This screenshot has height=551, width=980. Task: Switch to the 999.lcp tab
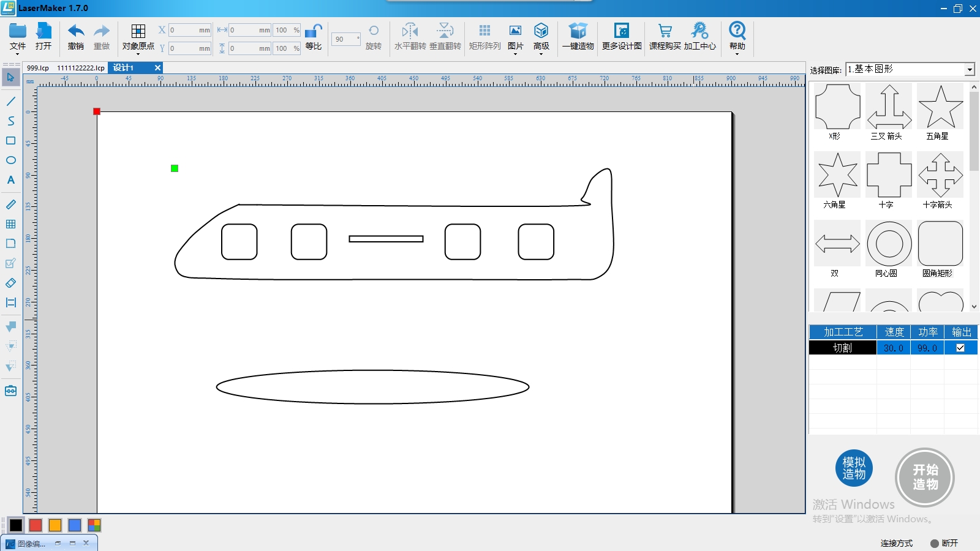(x=38, y=68)
